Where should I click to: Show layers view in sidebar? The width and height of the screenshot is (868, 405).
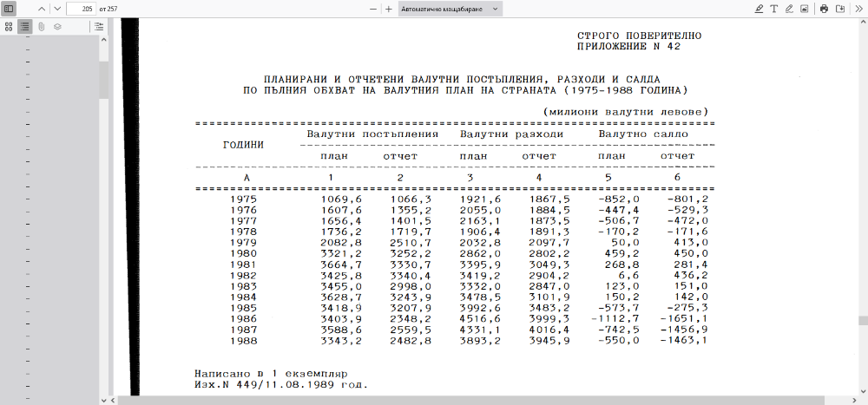pyautogui.click(x=57, y=27)
